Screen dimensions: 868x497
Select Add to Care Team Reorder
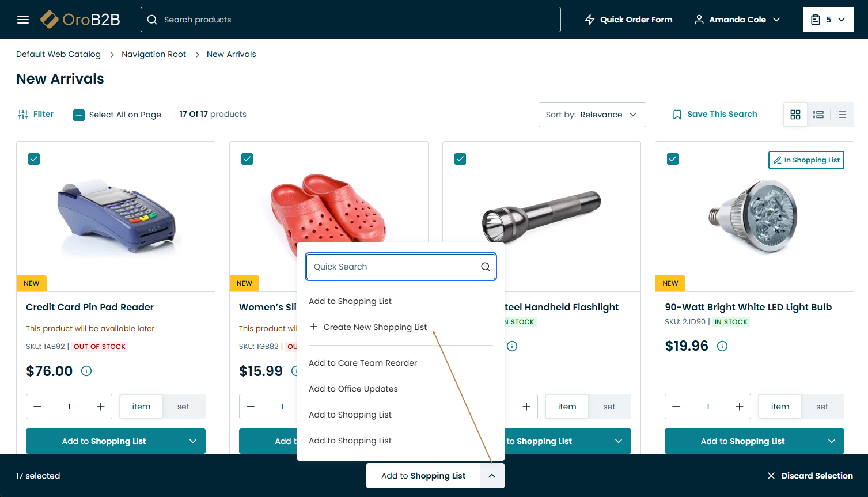363,363
